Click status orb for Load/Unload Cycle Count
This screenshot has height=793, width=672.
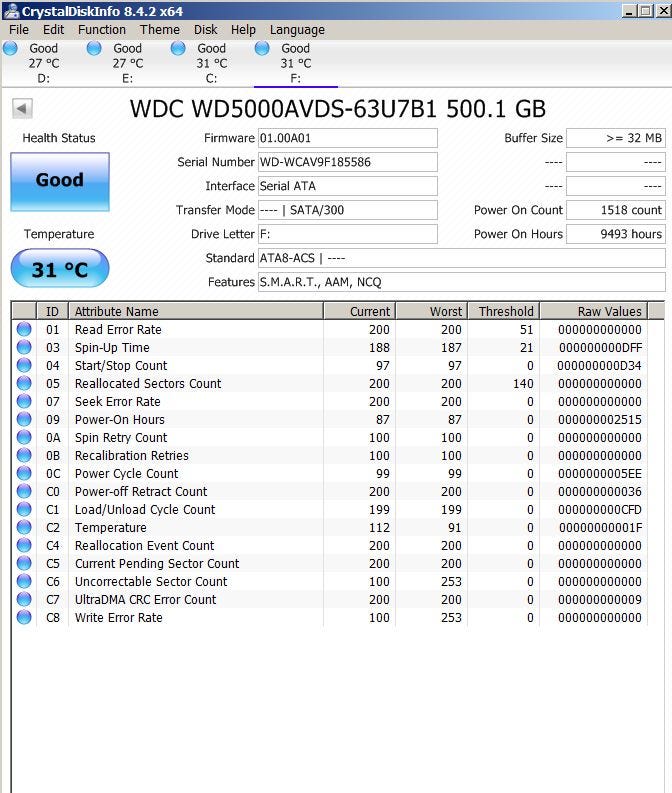point(24,509)
